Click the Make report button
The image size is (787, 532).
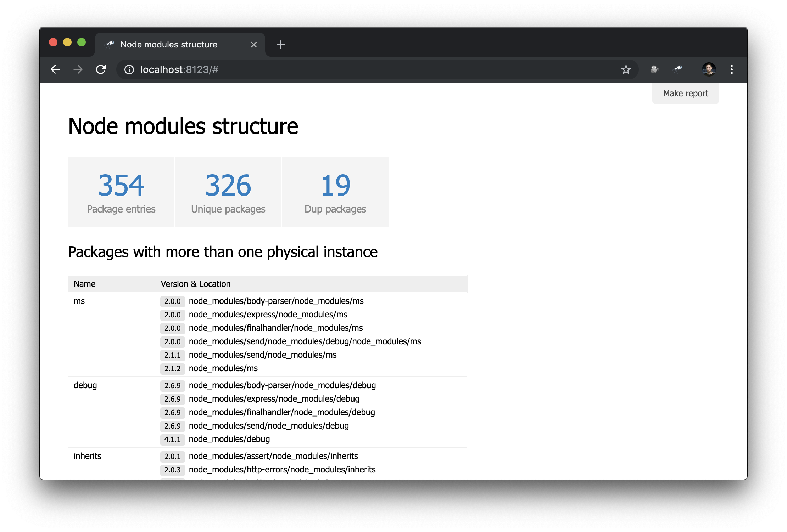pyautogui.click(x=685, y=94)
